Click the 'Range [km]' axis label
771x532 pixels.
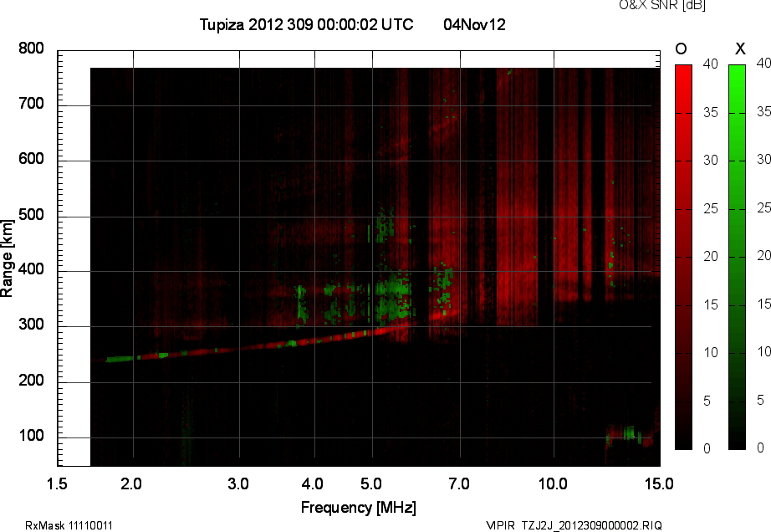point(7,258)
